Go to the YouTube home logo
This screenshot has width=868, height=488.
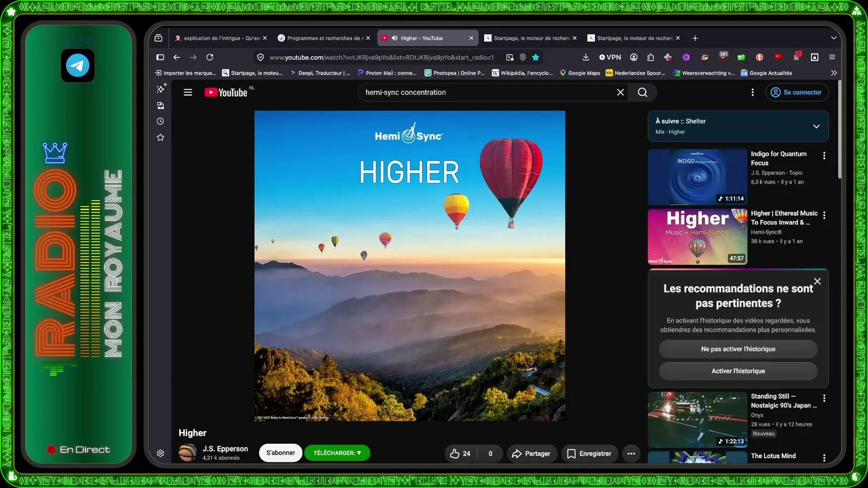226,92
